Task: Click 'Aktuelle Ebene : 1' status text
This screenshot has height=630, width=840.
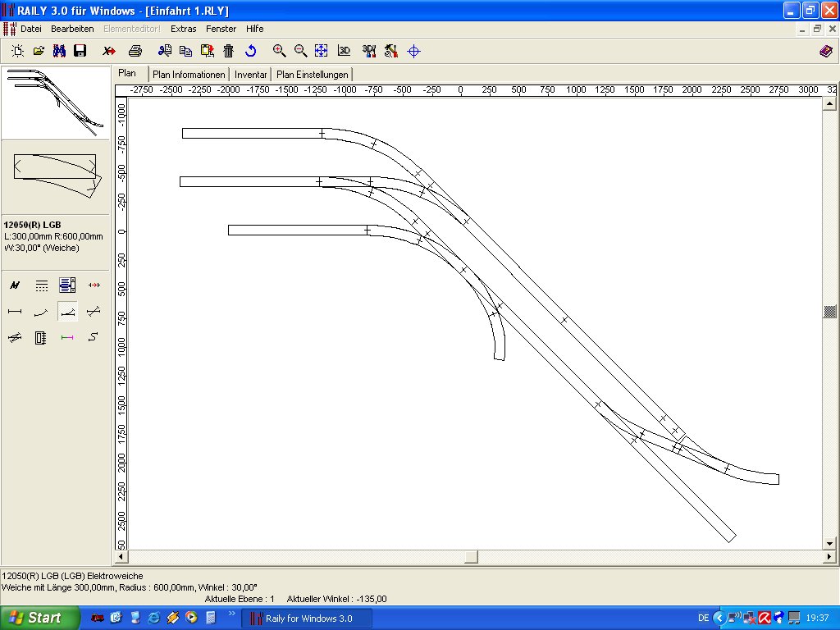Action: 240,599
